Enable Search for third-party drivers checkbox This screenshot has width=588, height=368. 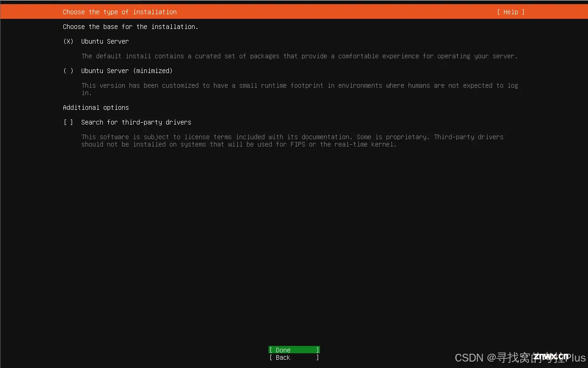click(x=68, y=122)
